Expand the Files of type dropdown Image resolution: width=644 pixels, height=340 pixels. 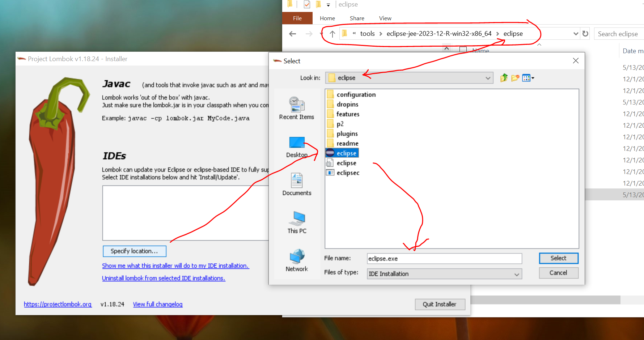(x=517, y=274)
